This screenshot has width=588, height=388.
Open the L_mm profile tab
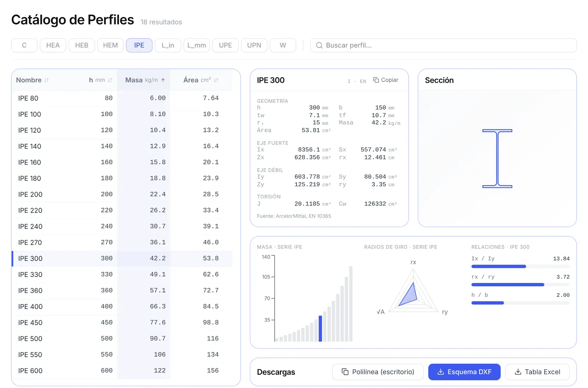pyautogui.click(x=197, y=45)
